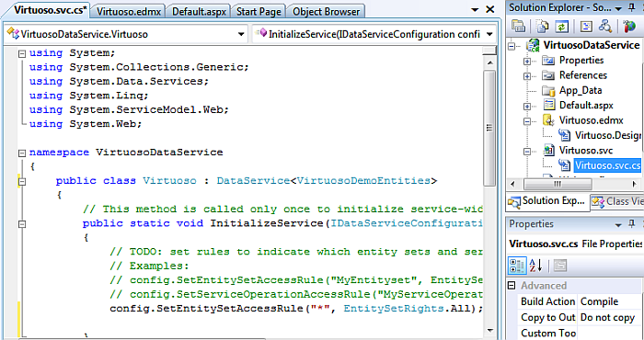644x340 pixels.
Task: Click the Virtuoso.svc file icon
Action: 548,151
